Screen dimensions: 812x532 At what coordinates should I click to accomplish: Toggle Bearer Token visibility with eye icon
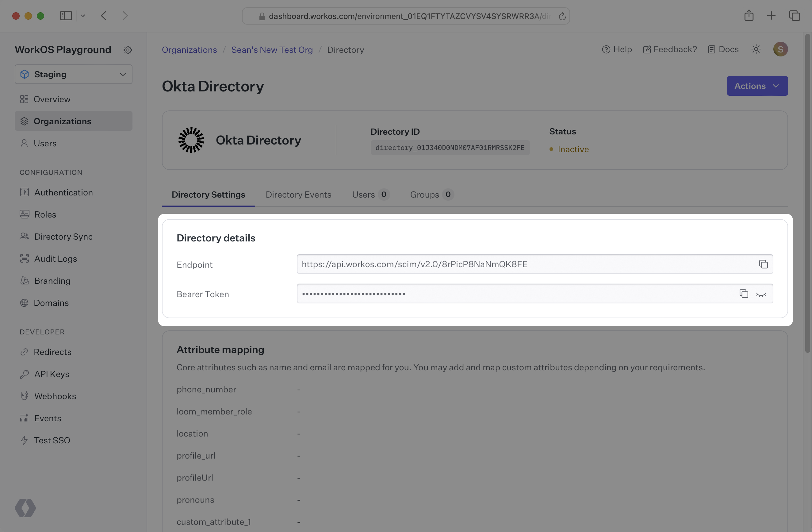tap(761, 293)
